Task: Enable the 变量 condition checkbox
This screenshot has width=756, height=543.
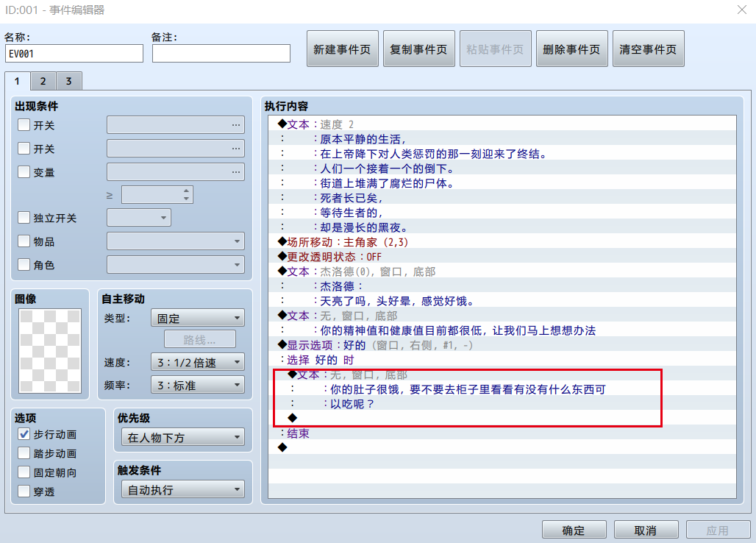Action: point(24,171)
